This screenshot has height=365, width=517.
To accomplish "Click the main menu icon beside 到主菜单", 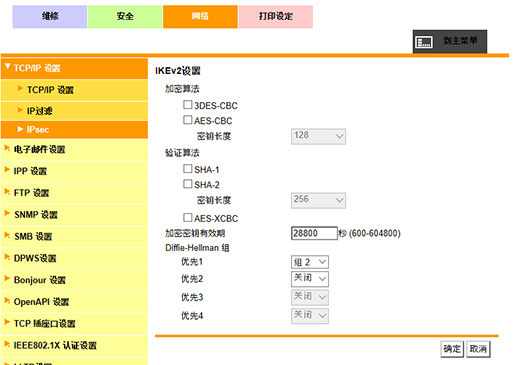I will [x=424, y=42].
